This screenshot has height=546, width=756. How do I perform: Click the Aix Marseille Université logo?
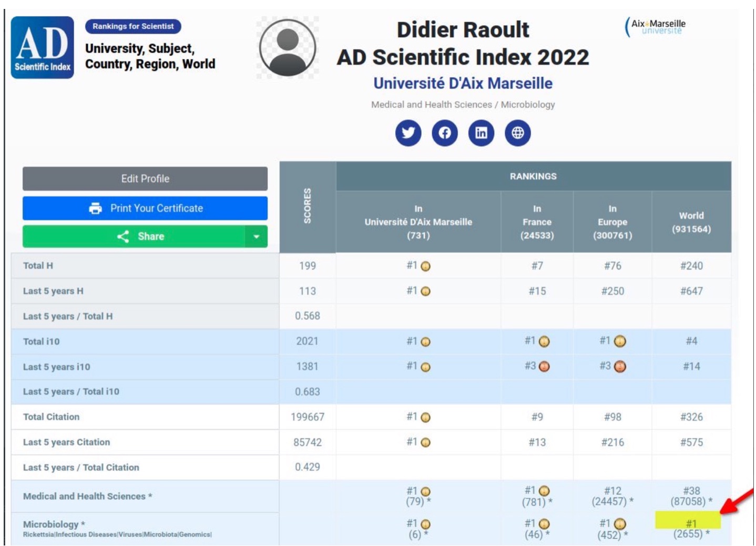[655, 27]
